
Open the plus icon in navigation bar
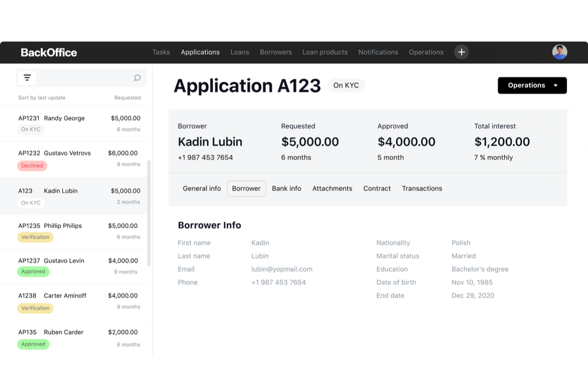pyautogui.click(x=461, y=52)
